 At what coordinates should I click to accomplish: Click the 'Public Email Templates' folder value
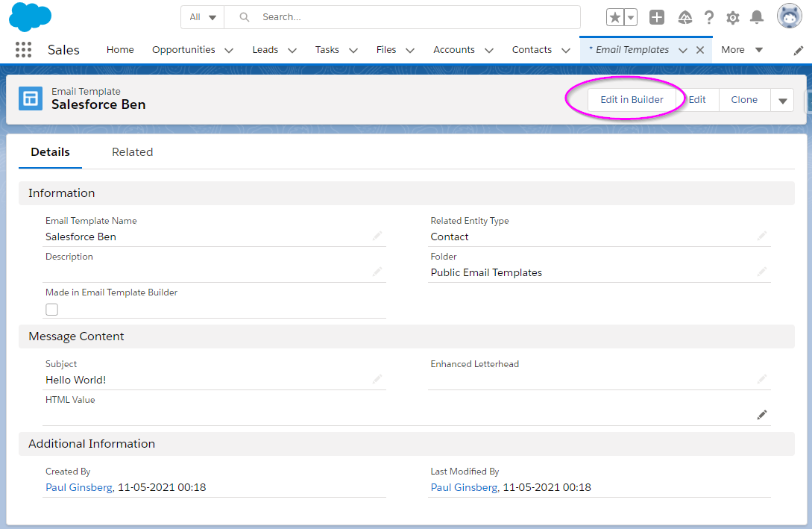pyautogui.click(x=486, y=272)
